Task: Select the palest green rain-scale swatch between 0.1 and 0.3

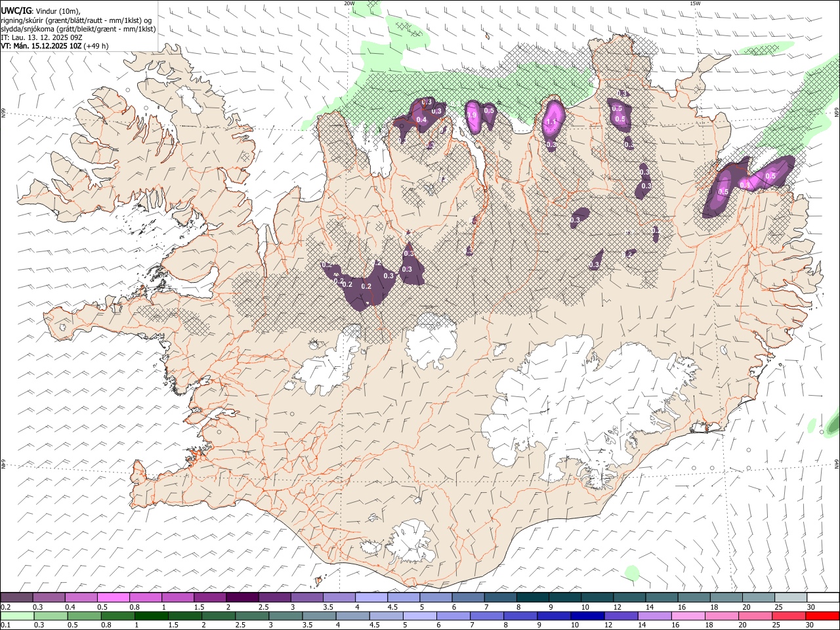Action: pyautogui.click(x=17, y=616)
